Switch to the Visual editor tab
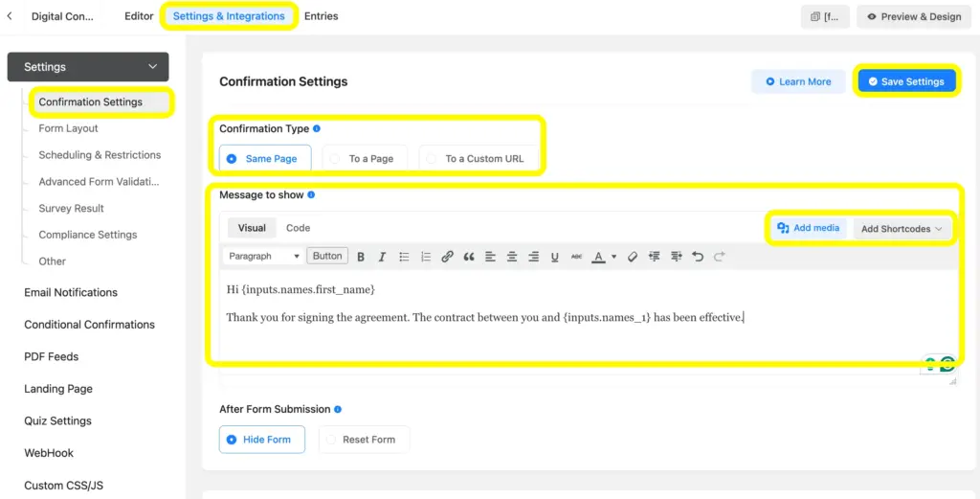The height and width of the screenshot is (499, 980). pos(252,228)
